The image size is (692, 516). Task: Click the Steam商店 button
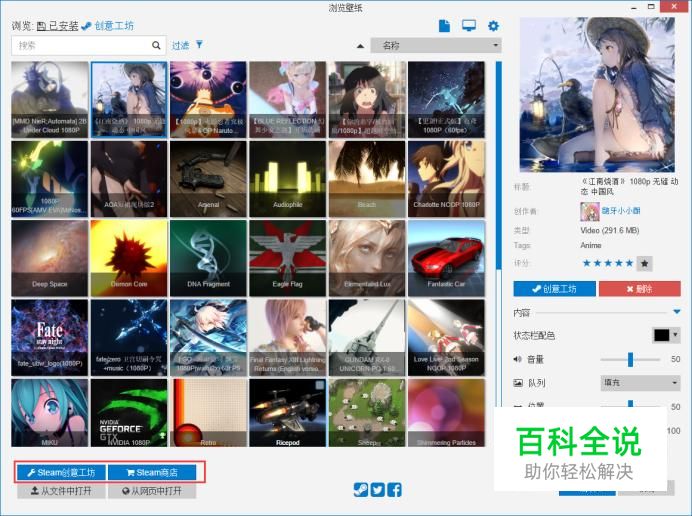point(152,472)
